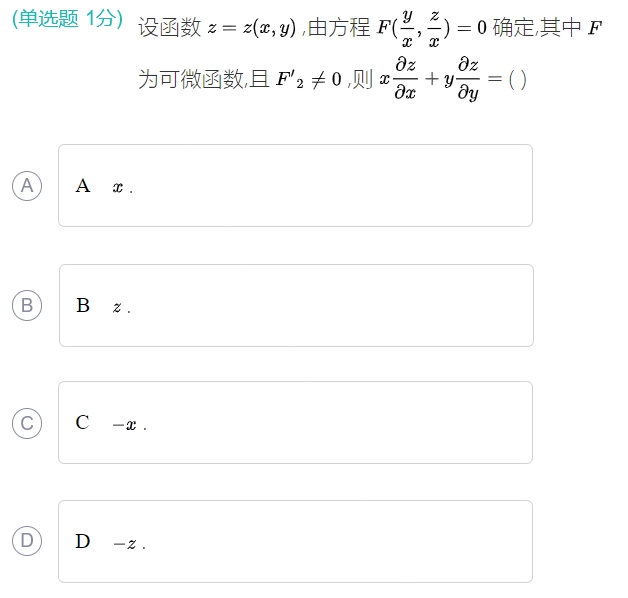Click answer box C containing −x
The height and width of the screenshot is (598, 628).
pos(295,423)
